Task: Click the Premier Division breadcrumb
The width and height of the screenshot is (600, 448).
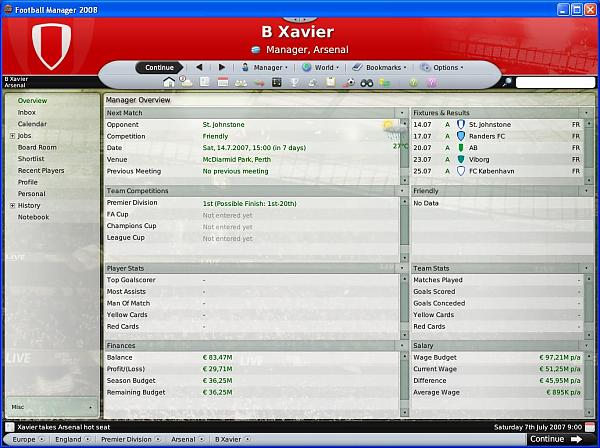Action: pos(127,439)
